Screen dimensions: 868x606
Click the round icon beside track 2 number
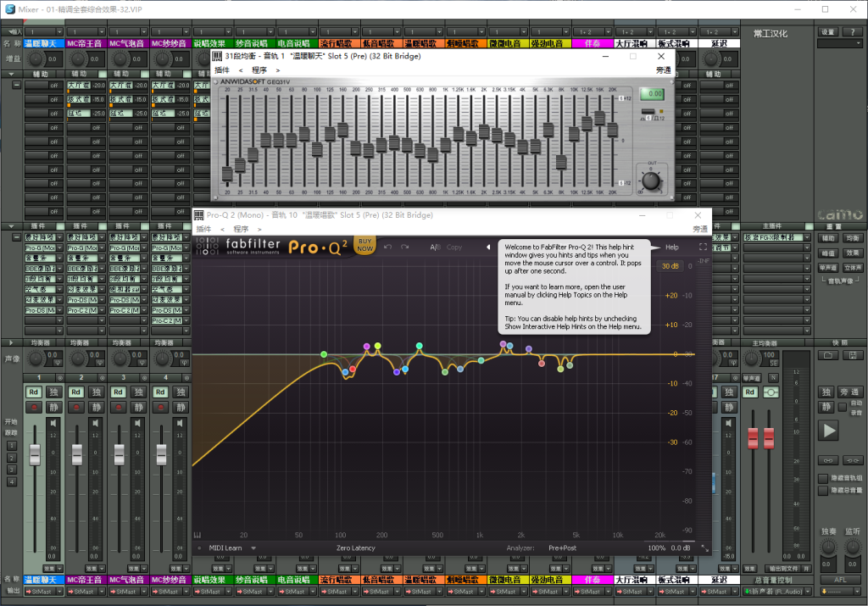[x=102, y=378]
